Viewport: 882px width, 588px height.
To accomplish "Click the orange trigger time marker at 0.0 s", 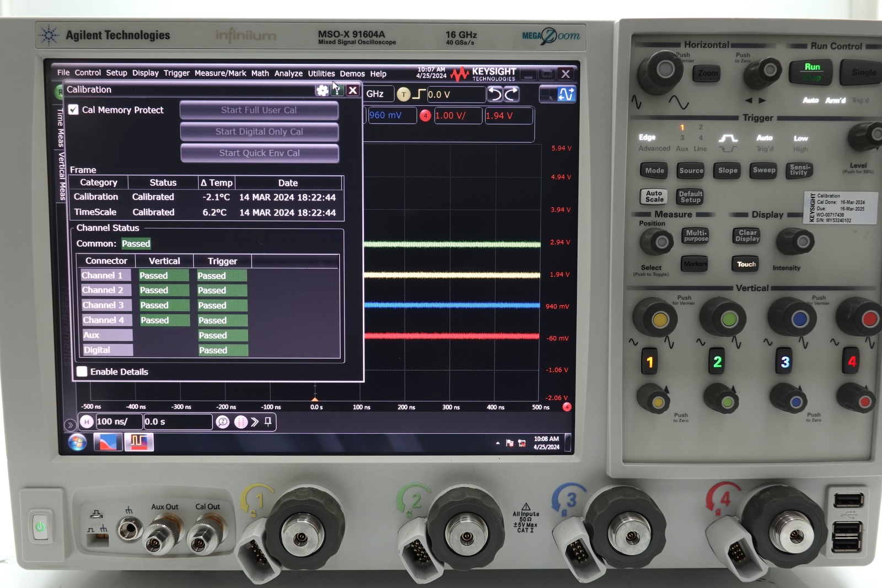I will pyautogui.click(x=315, y=399).
